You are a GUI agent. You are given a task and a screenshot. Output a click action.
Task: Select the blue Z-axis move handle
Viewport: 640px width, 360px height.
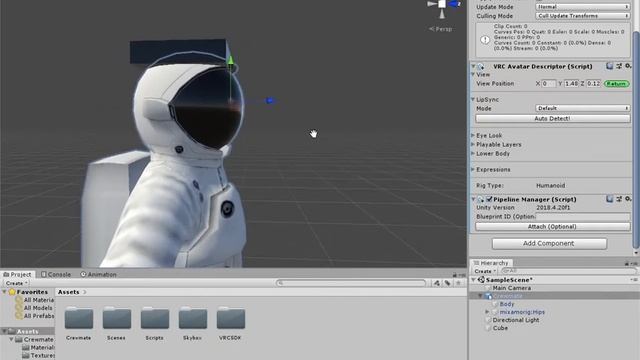pos(269,100)
